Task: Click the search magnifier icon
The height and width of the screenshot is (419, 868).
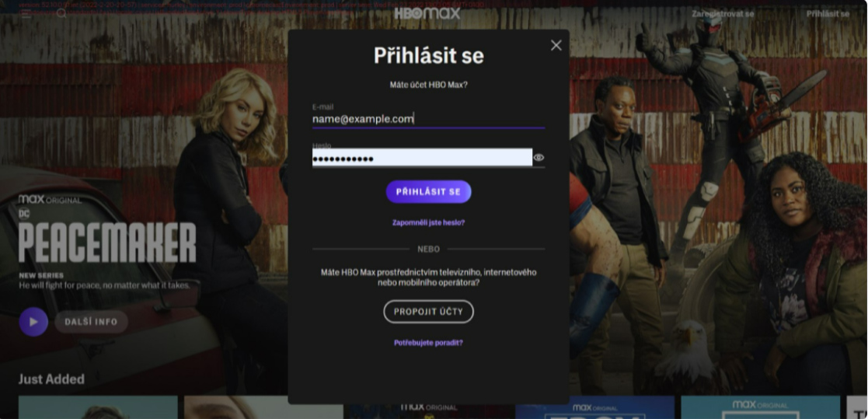Action: pos(61,13)
